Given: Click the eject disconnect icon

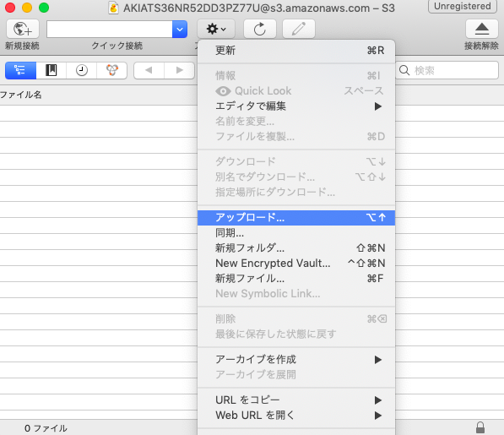Looking at the screenshot, I should coord(482,29).
